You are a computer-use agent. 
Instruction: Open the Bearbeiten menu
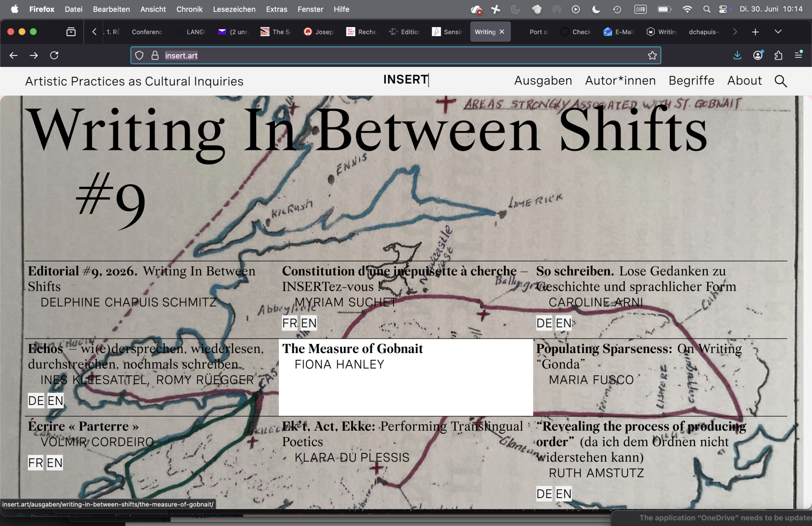111,9
